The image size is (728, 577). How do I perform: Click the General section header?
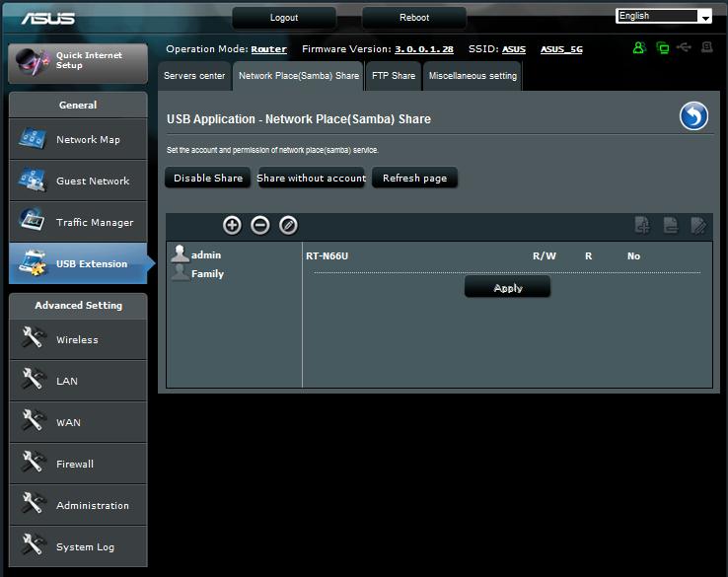(x=78, y=105)
